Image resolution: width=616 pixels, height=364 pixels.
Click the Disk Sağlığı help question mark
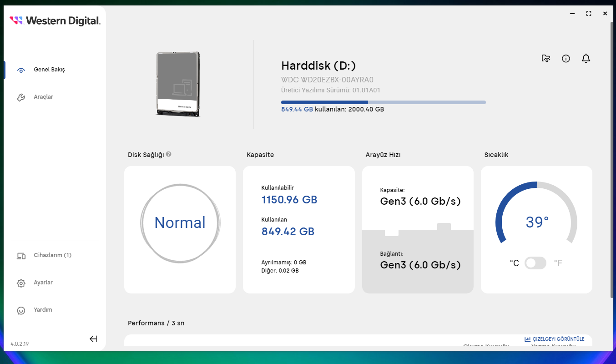169,154
